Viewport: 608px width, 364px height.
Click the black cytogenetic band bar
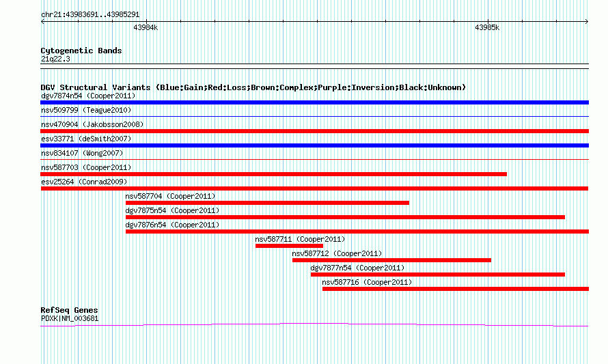(x=314, y=66)
